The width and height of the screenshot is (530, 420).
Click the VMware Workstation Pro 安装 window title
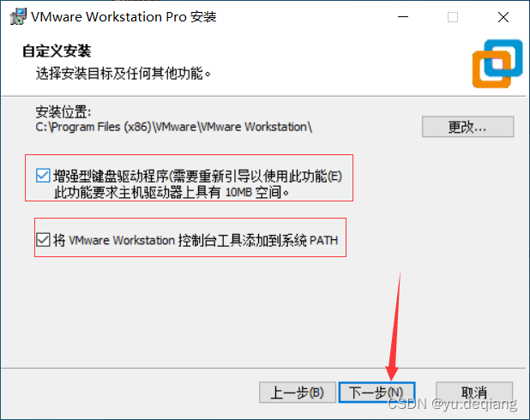pyautogui.click(x=123, y=17)
